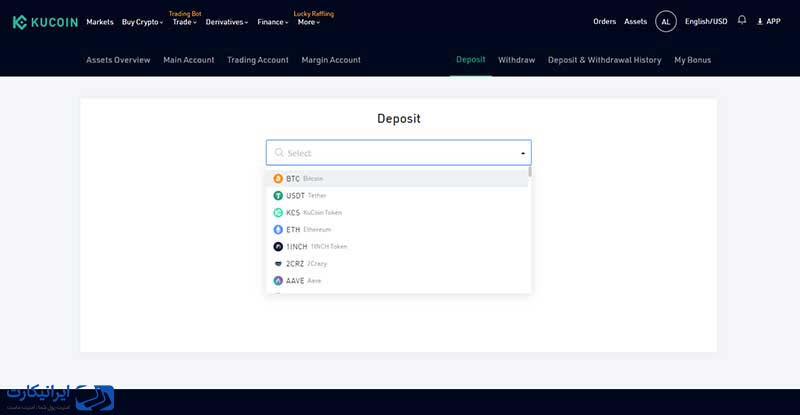The image size is (800, 415).
Task: Click the Lucky Raffling label
Action: click(314, 14)
